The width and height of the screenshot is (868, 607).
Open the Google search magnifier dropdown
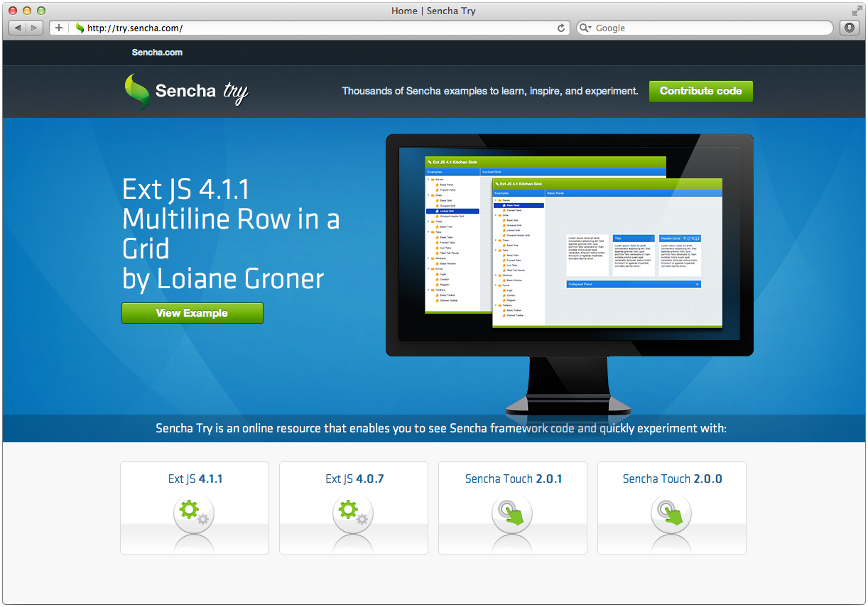[x=586, y=28]
